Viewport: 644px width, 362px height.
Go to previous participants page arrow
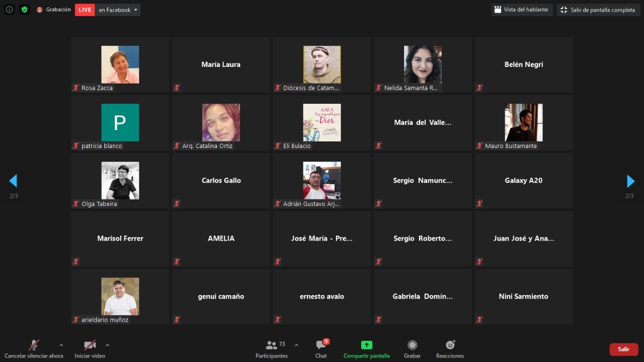pos(14,181)
